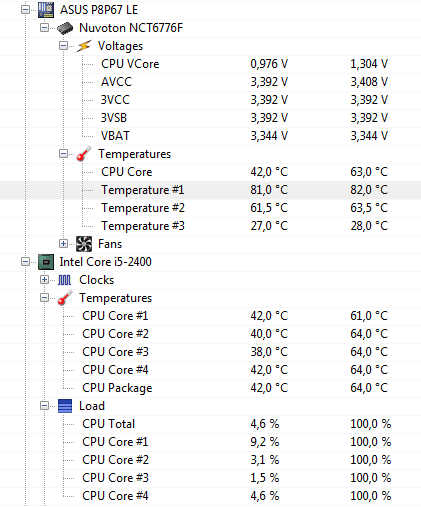Click the Clocks waveform icon
The height and width of the screenshot is (507, 421).
coord(65,280)
